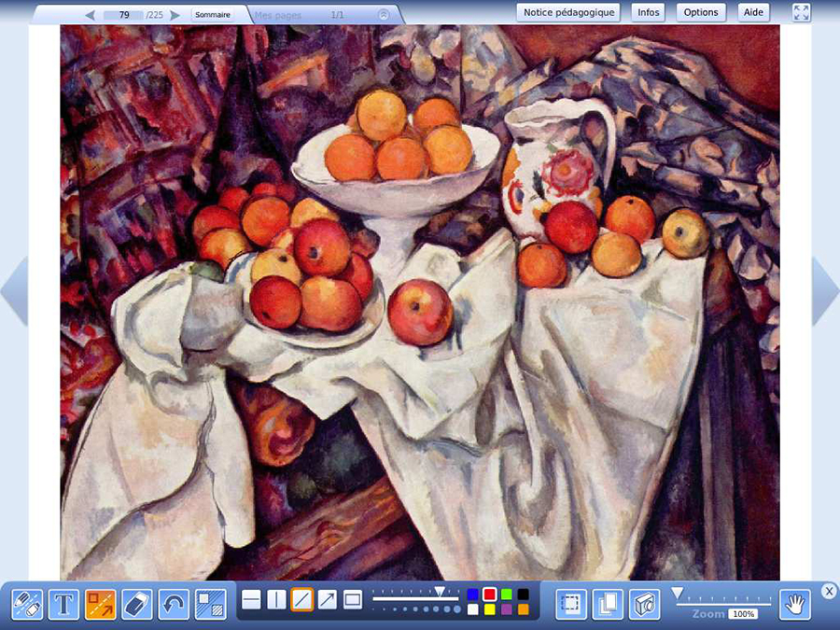The image size is (840, 630).
Task: Select the Text annotation tool
Action: click(x=62, y=605)
